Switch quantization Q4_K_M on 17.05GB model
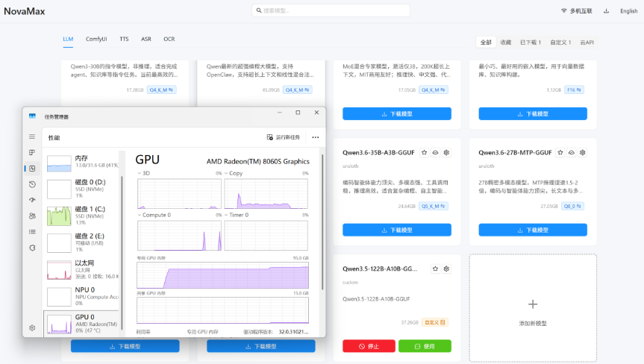Screen dimensions: 644x364 [x=434, y=90]
